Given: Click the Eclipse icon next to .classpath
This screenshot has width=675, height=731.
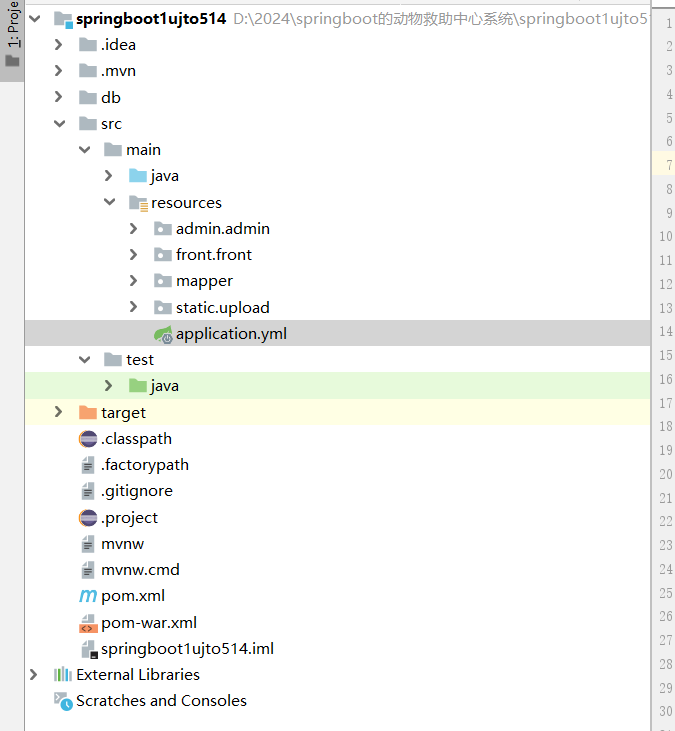Looking at the screenshot, I should [88, 439].
